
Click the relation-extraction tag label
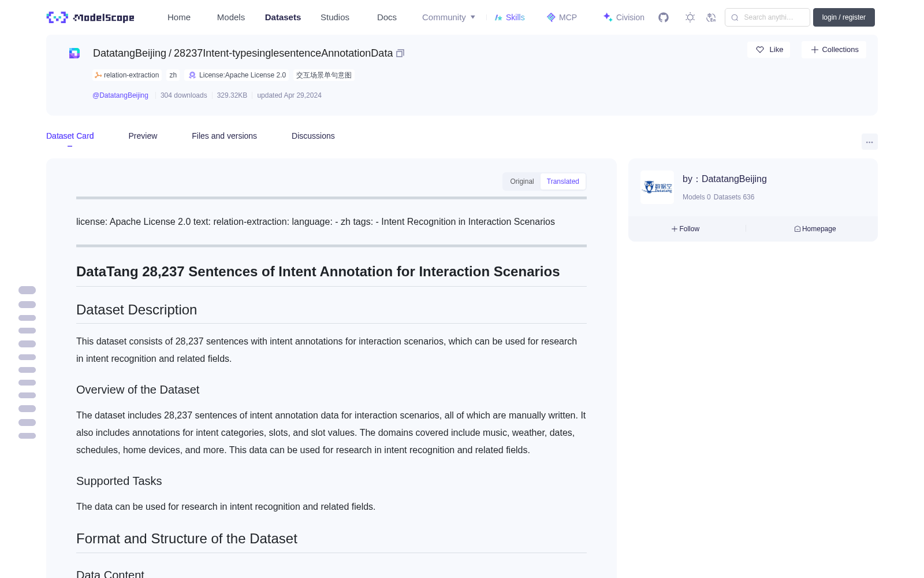(x=131, y=75)
